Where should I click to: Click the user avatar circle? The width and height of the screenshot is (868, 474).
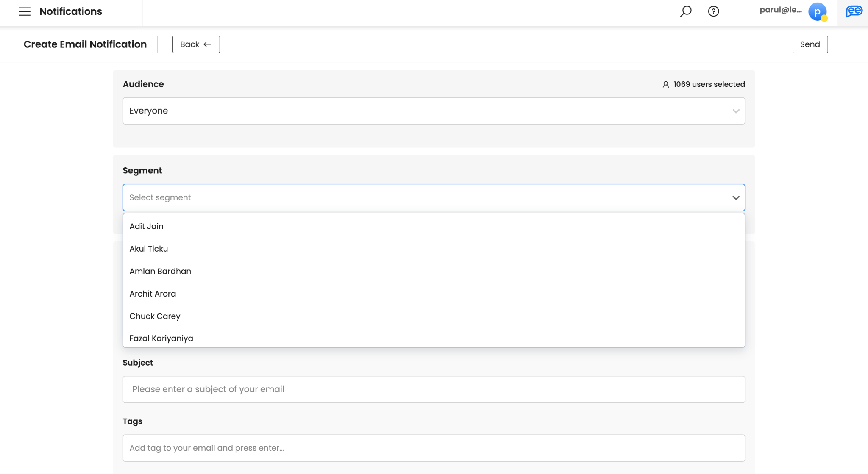(817, 11)
